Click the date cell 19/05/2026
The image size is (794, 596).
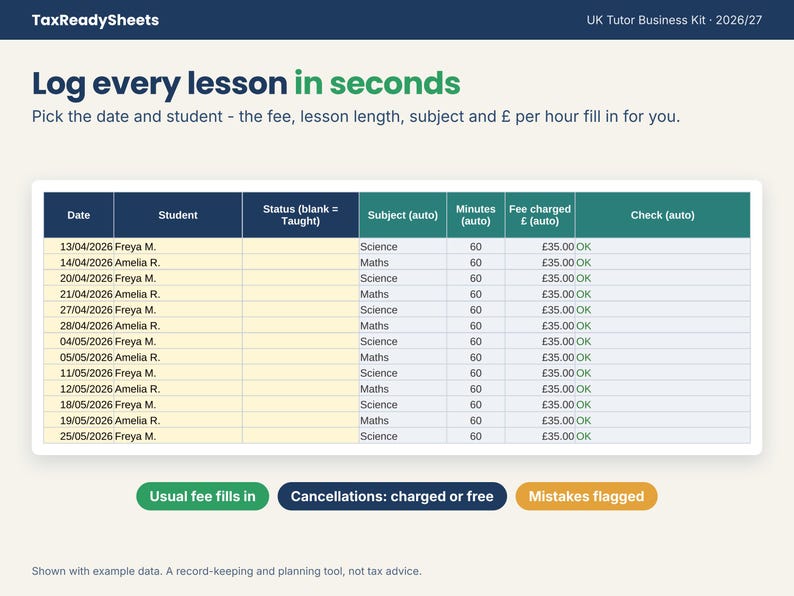tap(78, 420)
